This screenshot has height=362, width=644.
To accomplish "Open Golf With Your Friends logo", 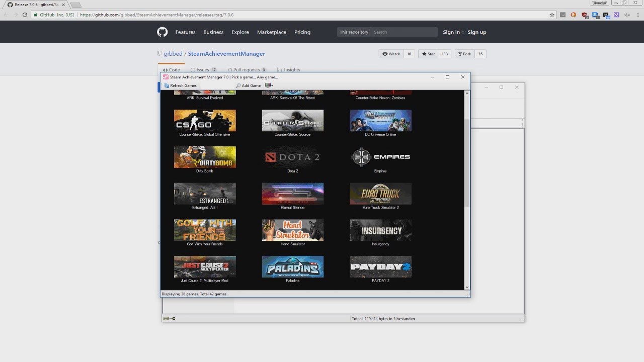I will pyautogui.click(x=205, y=230).
